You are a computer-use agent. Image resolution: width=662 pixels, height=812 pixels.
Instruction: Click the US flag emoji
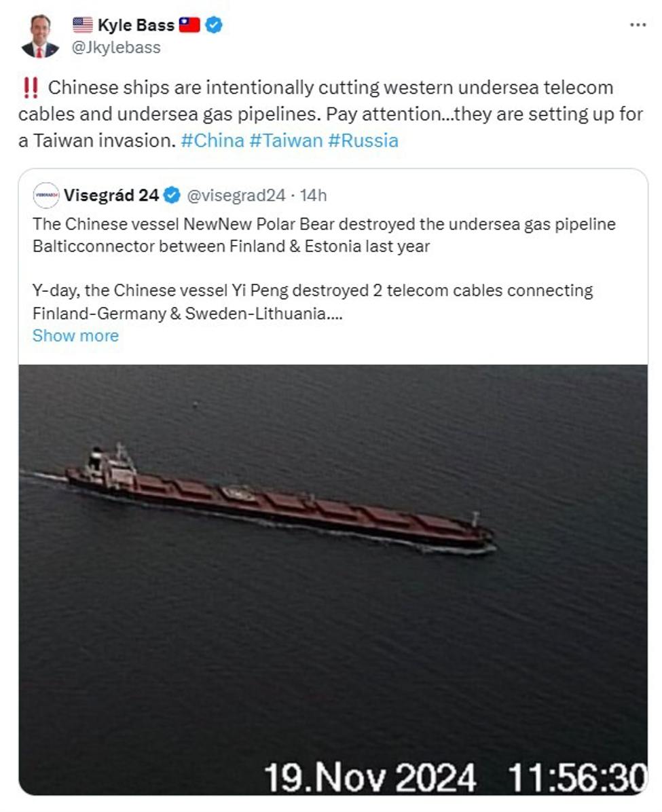coord(81,25)
